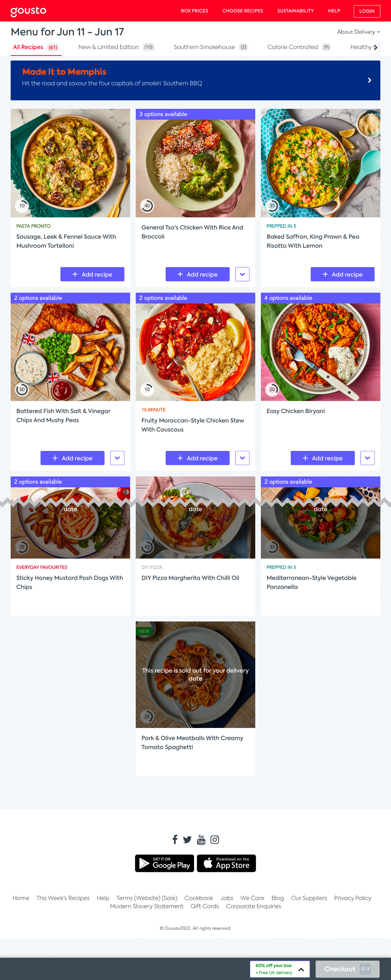The width and height of the screenshot is (391, 980).
Task: Open Gousto Twitter profile icon
Action: click(187, 839)
